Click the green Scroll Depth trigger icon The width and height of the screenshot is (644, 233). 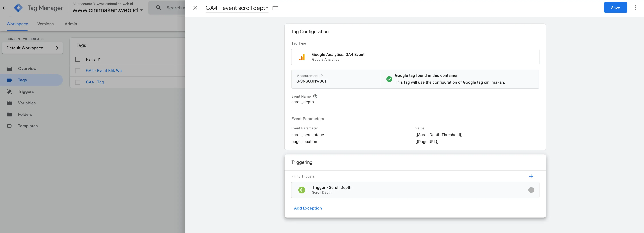302,190
